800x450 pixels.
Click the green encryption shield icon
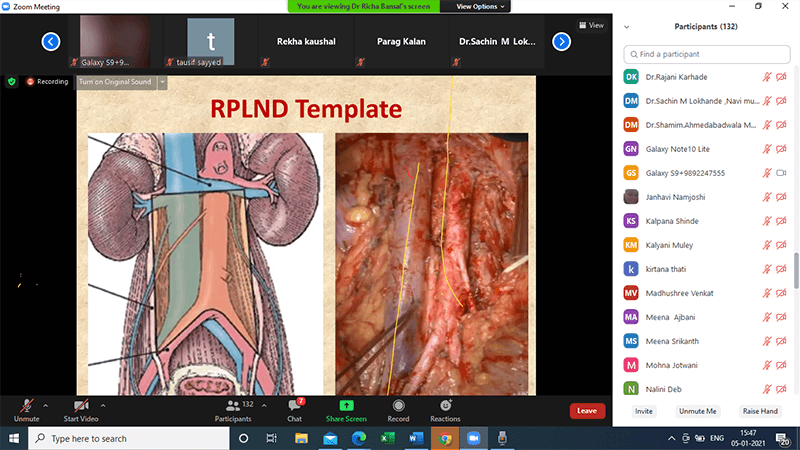[12, 81]
